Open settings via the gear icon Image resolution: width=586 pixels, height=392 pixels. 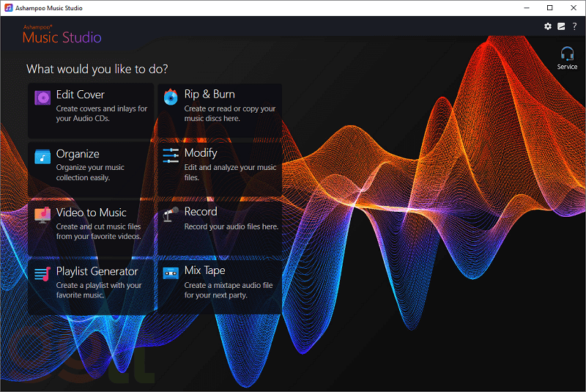(548, 26)
